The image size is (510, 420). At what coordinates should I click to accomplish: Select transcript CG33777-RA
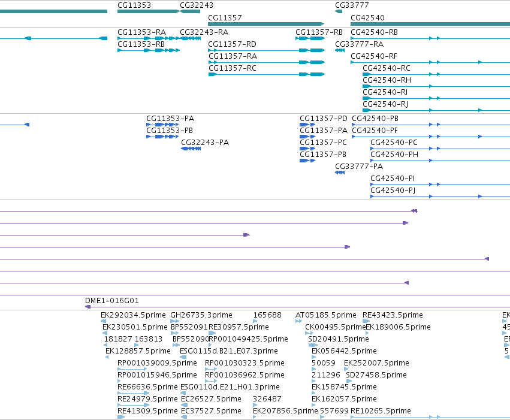pyautogui.click(x=360, y=44)
